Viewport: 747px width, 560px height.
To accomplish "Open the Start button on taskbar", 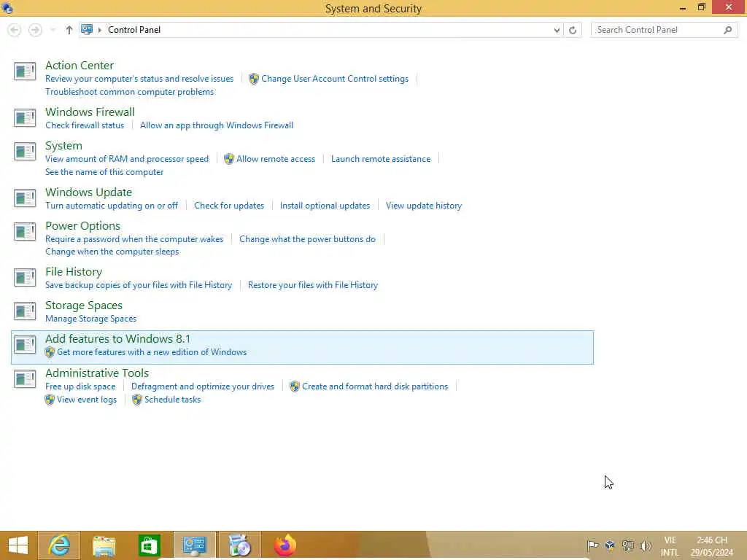I will coord(18,545).
